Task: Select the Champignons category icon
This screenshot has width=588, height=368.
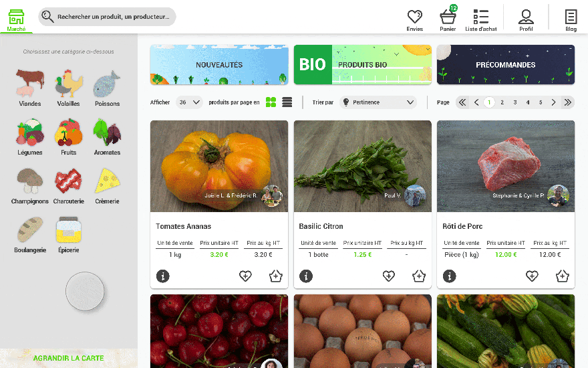Action: click(x=30, y=181)
